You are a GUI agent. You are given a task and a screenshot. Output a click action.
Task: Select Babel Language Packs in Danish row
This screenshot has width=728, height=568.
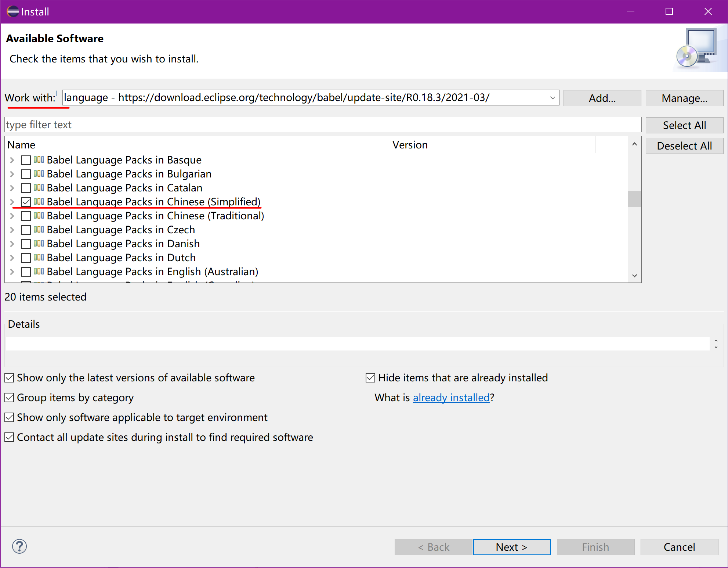pyautogui.click(x=123, y=244)
